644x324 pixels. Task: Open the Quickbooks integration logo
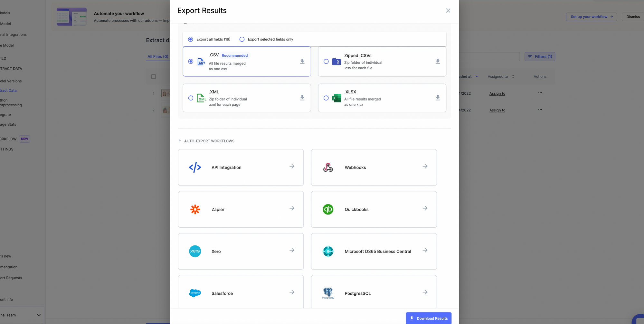tap(328, 209)
